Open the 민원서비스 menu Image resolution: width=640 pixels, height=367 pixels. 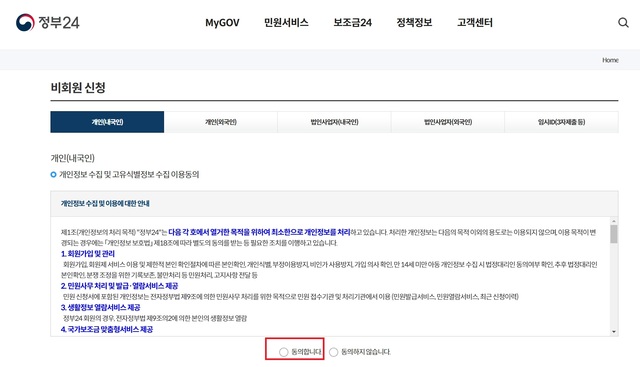click(x=286, y=22)
